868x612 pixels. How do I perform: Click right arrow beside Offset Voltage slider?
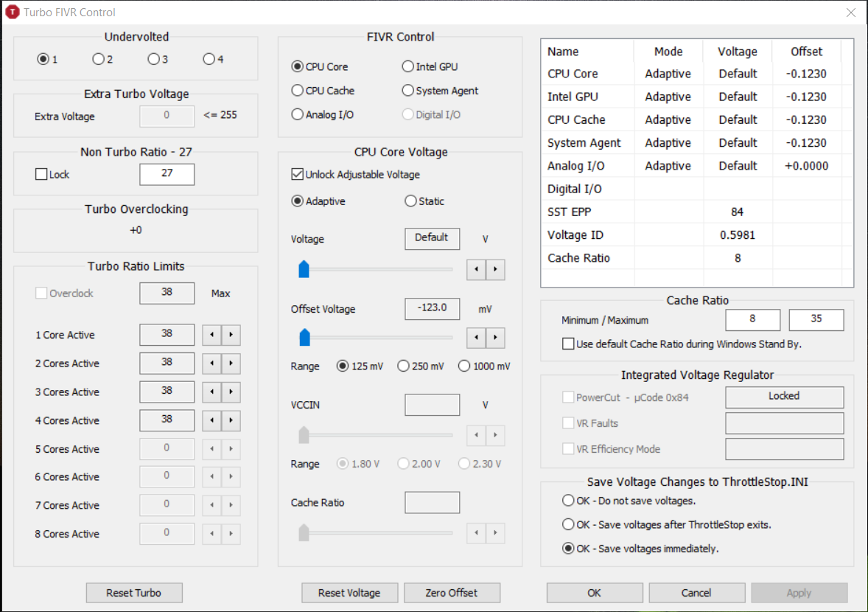pos(495,337)
